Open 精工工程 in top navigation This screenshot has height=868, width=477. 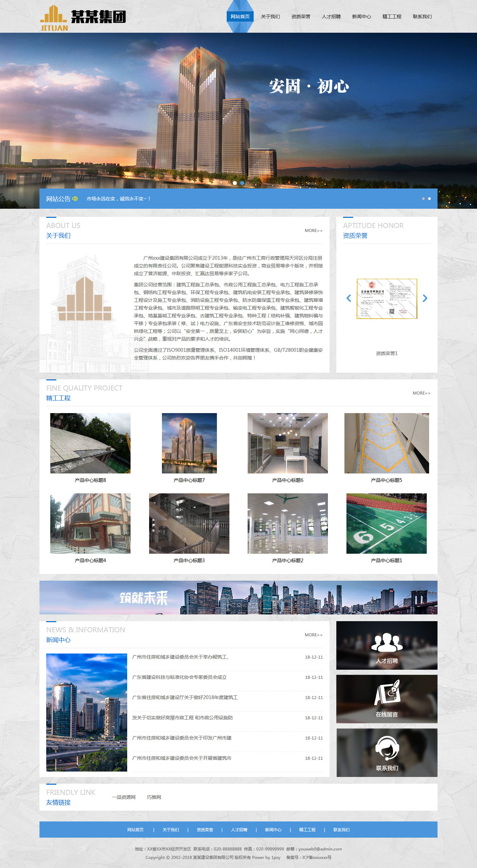point(392,17)
